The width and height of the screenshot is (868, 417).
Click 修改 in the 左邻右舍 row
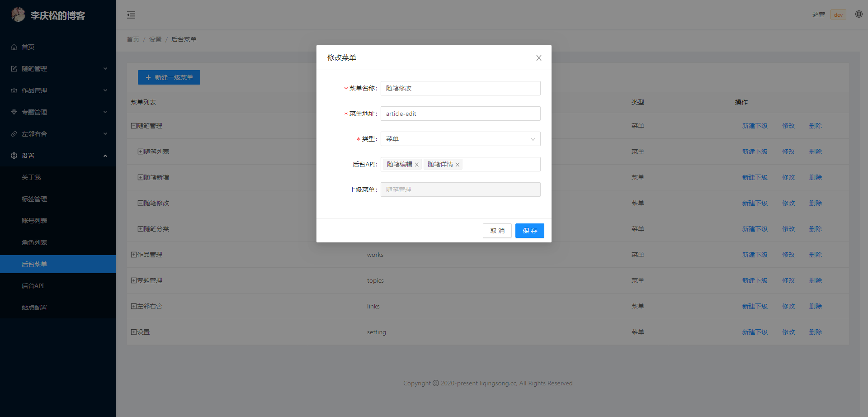point(788,306)
